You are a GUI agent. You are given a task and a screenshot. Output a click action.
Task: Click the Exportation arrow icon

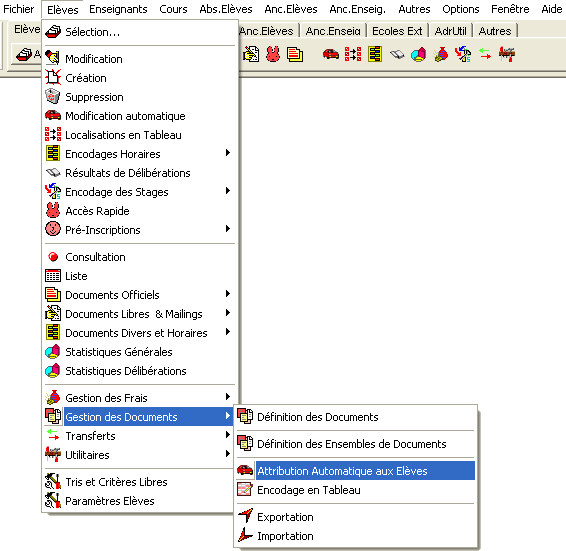(x=245, y=516)
